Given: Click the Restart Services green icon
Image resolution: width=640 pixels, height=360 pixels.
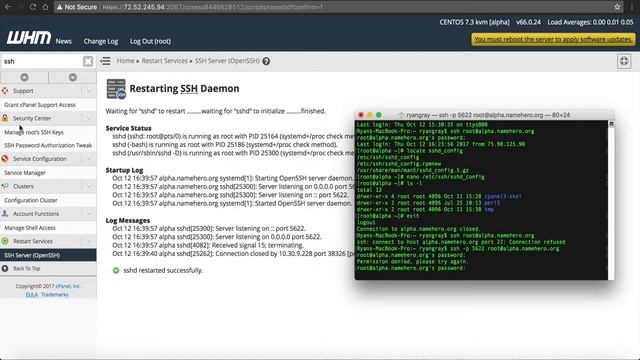Looking at the screenshot, I should coord(5,241).
